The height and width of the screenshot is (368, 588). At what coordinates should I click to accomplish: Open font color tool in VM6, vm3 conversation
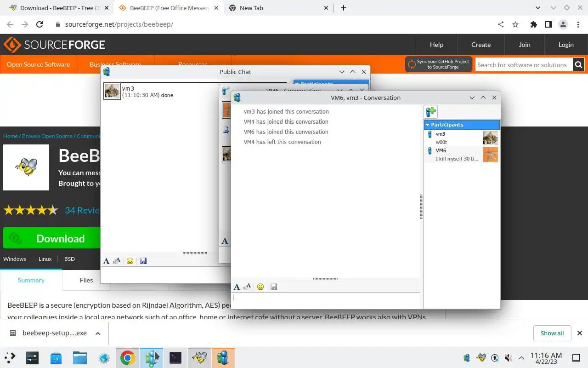(x=247, y=287)
